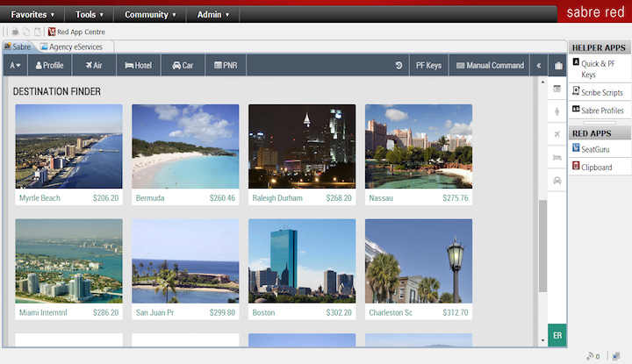Click the Nassau price $275.76
This screenshot has width=632, height=364.
tap(455, 198)
